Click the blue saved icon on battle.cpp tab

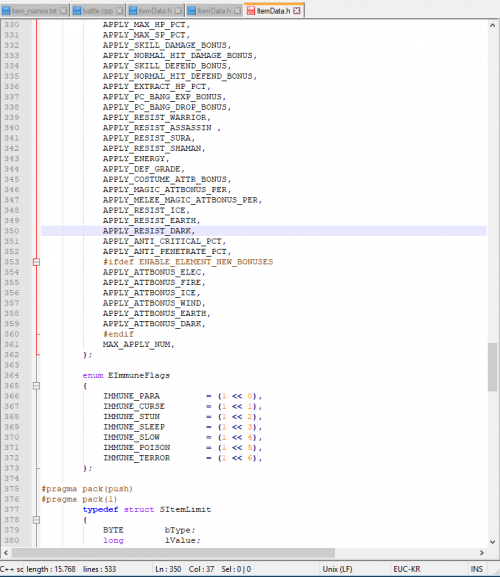tap(77, 11)
